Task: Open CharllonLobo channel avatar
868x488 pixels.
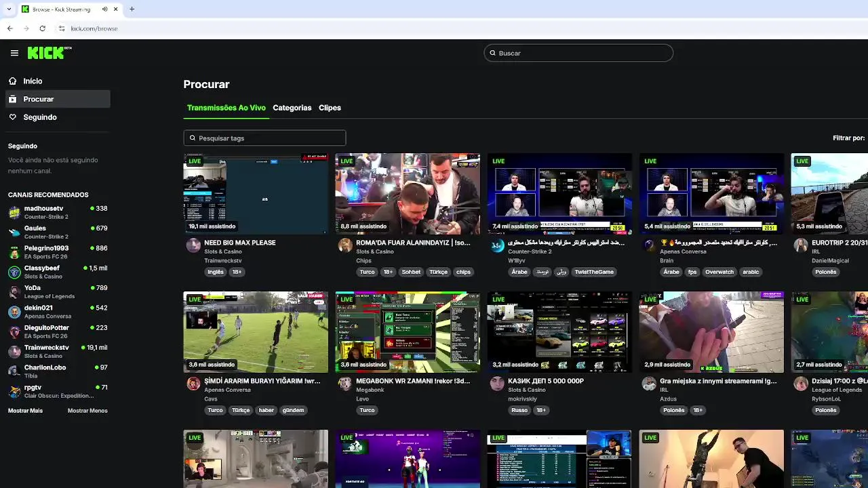Action: pyautogui.click(x=14, y=371)
